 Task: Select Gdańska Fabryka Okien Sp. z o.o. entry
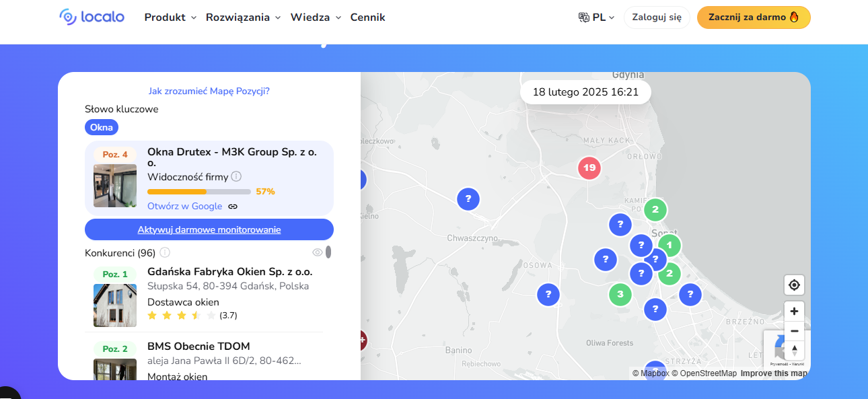coord(230,272)
